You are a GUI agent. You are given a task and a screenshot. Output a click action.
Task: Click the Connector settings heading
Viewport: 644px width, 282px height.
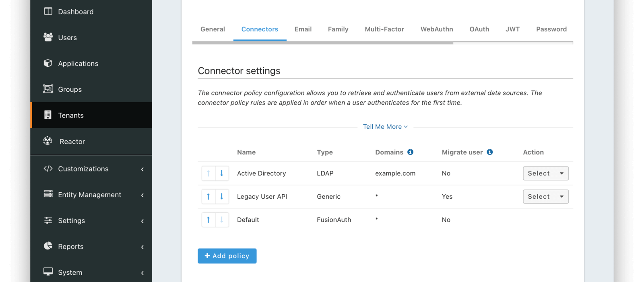[x=239, y=71]
